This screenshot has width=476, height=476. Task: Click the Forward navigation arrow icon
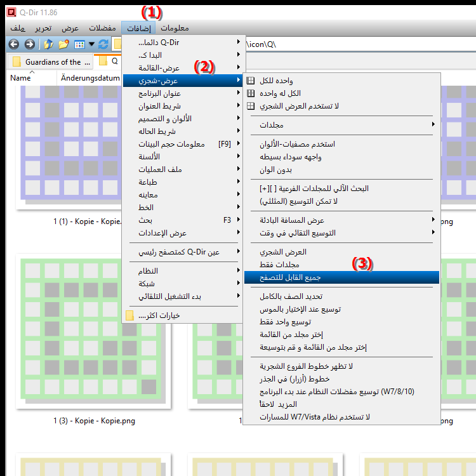coord(29,44)
